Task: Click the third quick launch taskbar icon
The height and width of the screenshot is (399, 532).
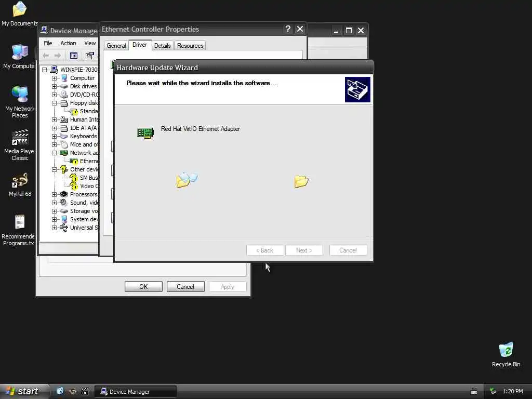Action: [85, 392]
